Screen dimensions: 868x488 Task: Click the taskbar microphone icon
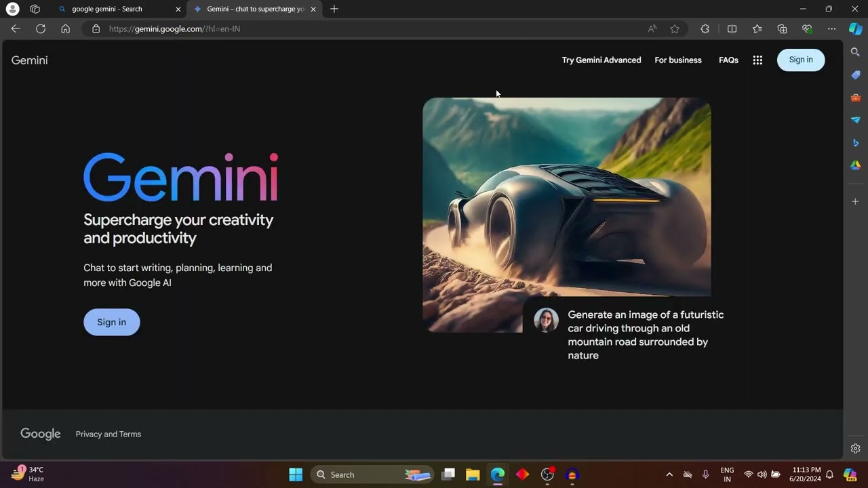(x=706, y=474)
